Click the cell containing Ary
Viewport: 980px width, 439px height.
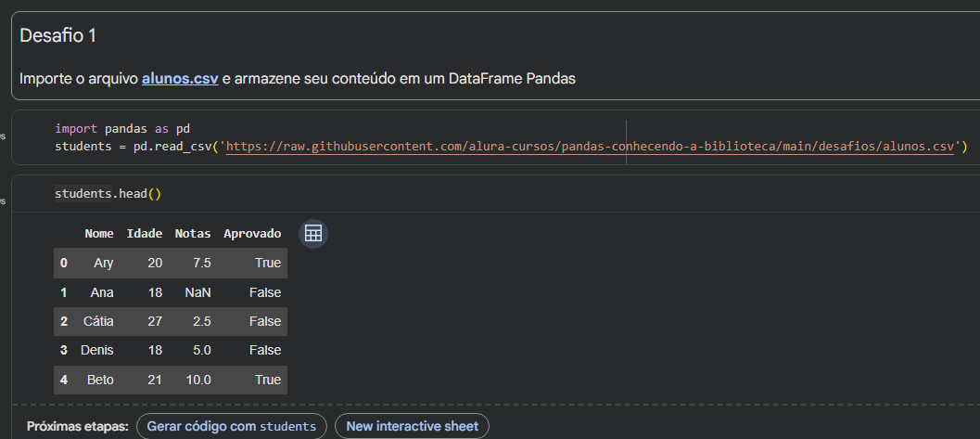[104, 264]
